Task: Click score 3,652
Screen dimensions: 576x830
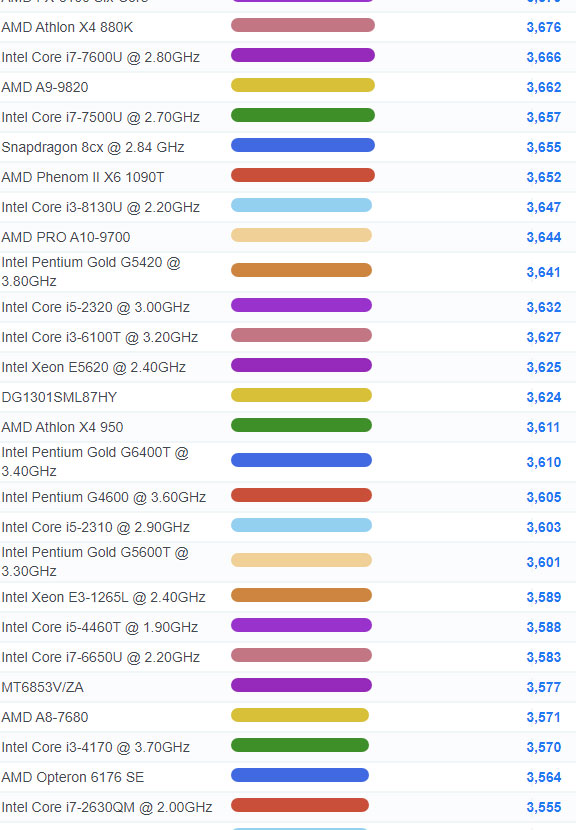Action: (544, 177)
